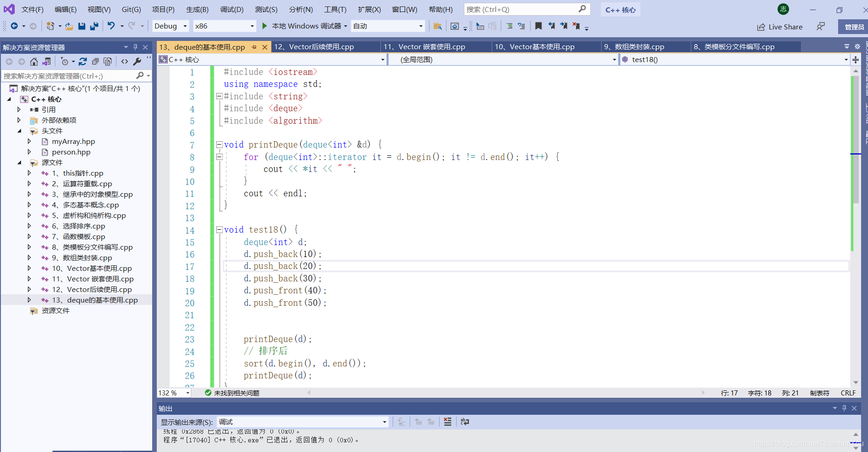Clear all bookmarks with the red X bookmark icon
The image size is (868, 452).
click(x=576, y=26)
